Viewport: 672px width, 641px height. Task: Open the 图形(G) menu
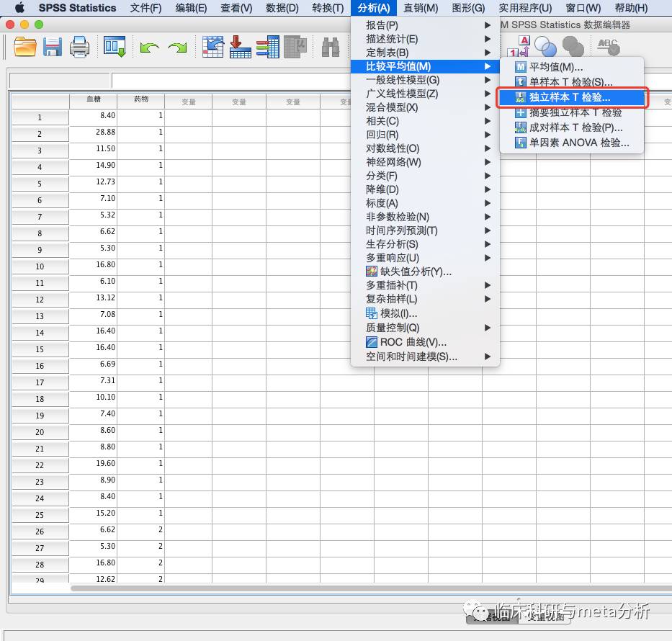pyautogui.click(x=468, y=8)
